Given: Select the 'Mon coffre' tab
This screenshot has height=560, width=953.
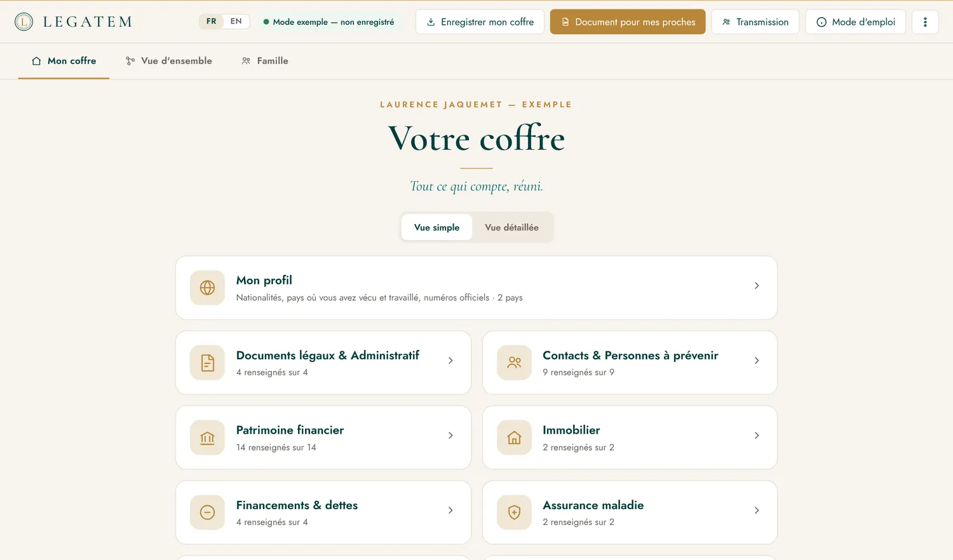Looking at the screenshot, I should (x=64, y=61).
